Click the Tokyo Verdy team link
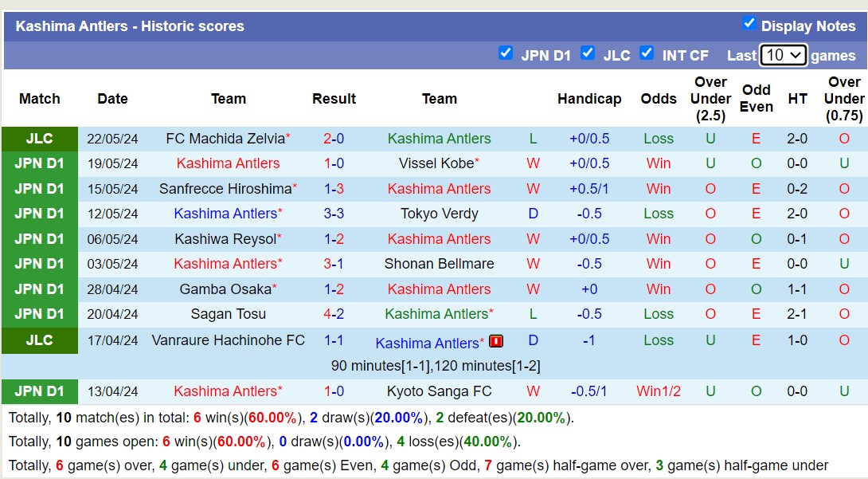868x479 pixels. 439,214
